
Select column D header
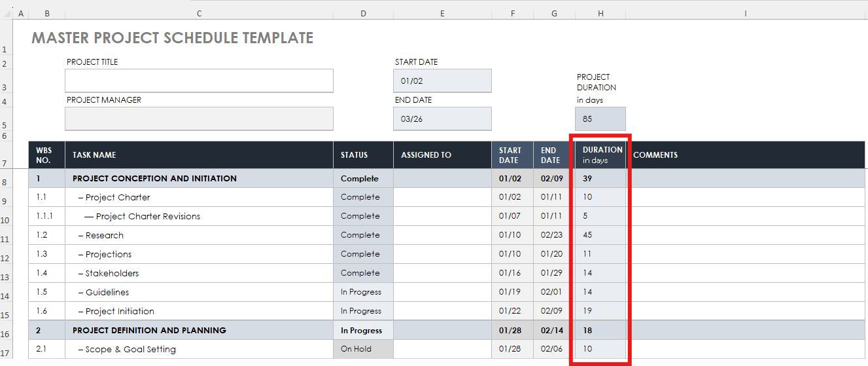pos(363,13)
